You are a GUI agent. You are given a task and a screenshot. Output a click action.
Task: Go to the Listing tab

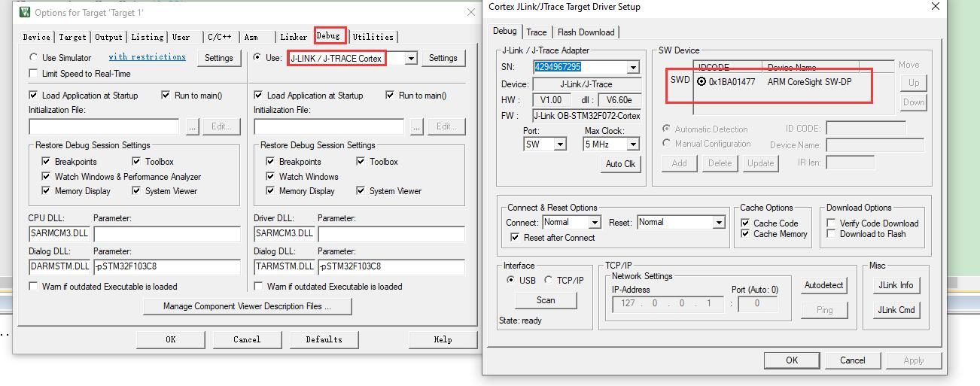(148, 37)
